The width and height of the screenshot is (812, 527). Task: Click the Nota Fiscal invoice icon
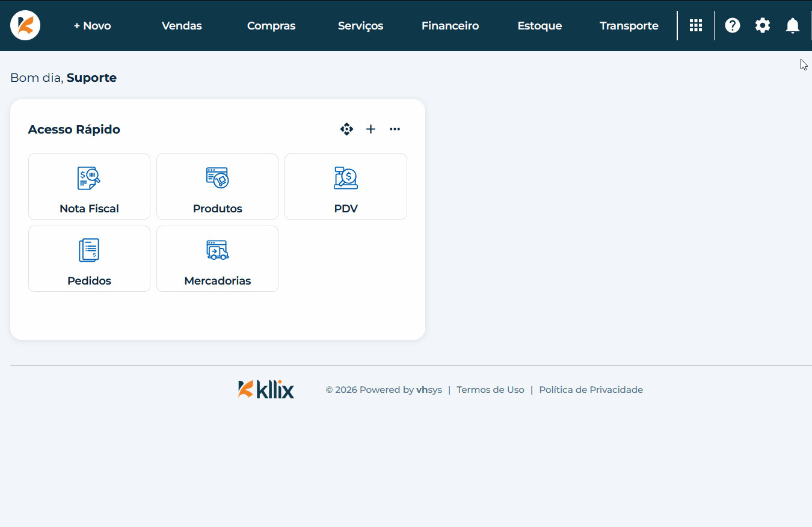[x=89, y=178]
